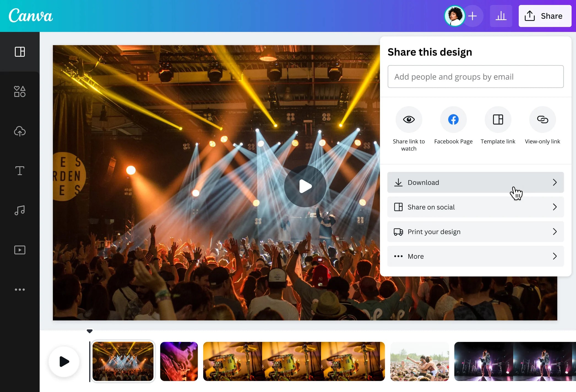Share design to a Facebook Page
This screenshot has width=576, height=392.
coord(453,119)
